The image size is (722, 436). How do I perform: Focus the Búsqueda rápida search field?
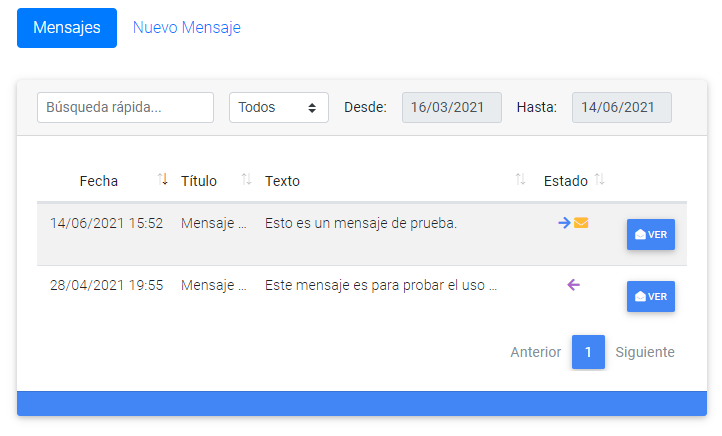click(125, 107)
